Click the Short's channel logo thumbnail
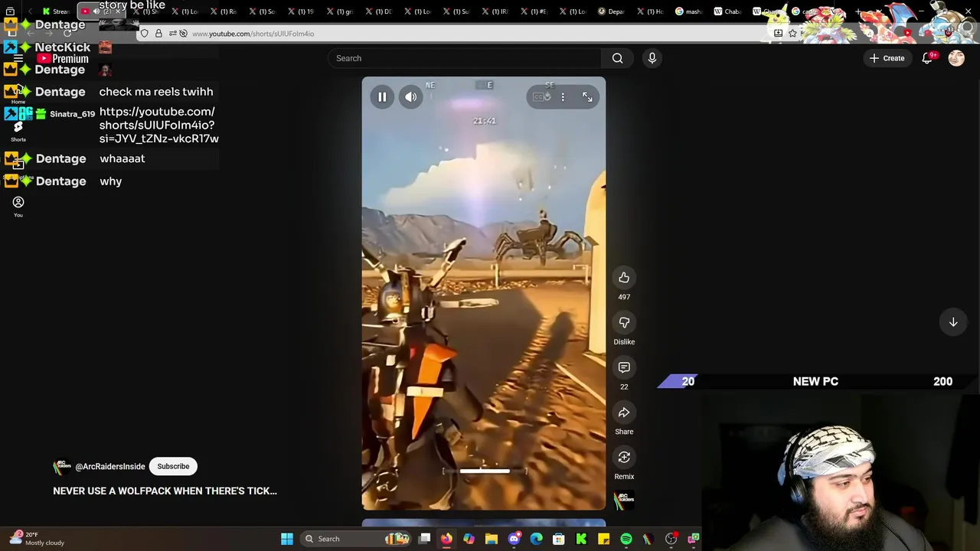 coord(624,500)
